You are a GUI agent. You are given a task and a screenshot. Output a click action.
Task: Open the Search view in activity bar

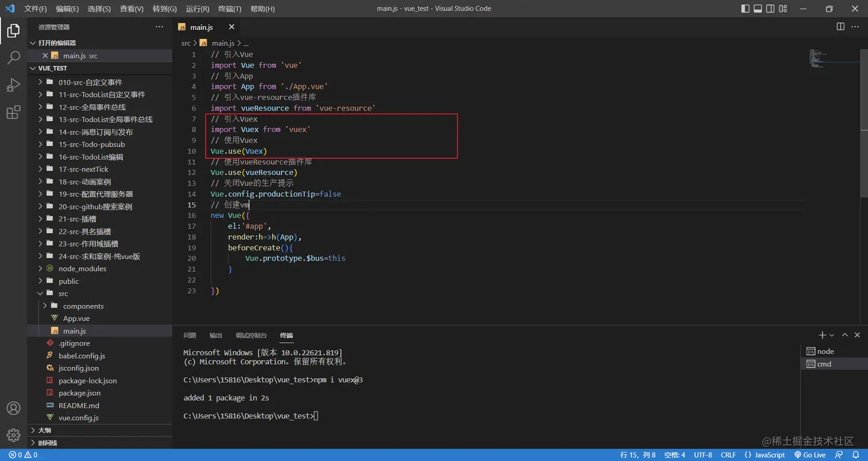(x=13, y=58)
